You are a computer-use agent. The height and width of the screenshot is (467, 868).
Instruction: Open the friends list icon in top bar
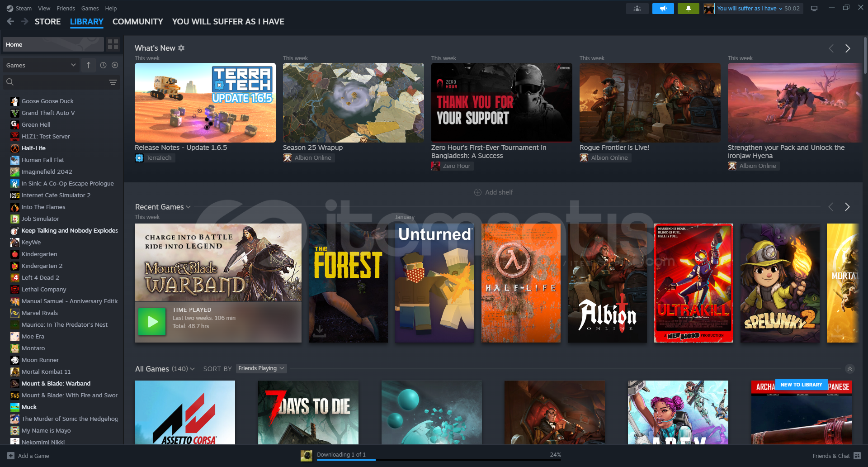coord(637,8)
